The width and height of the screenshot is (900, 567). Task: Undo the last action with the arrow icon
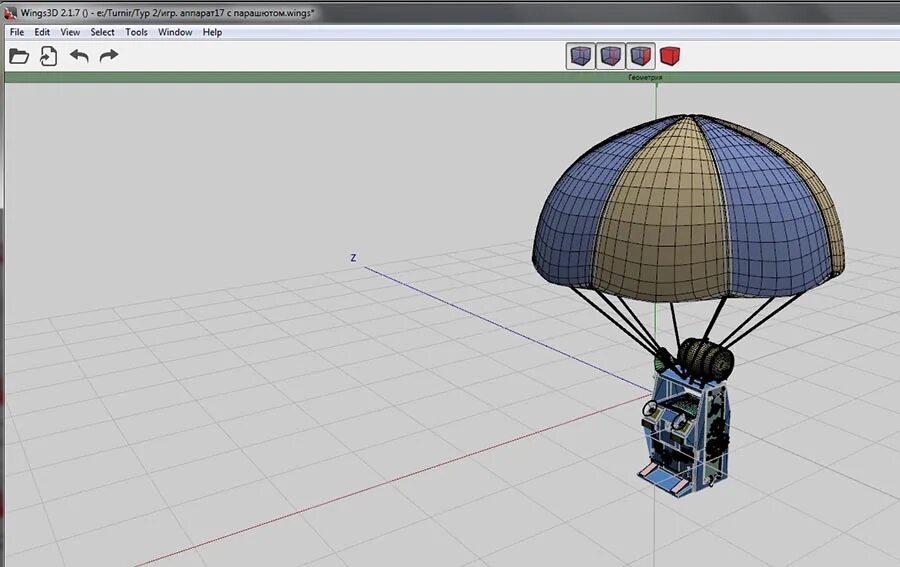(x=79, y=56)
